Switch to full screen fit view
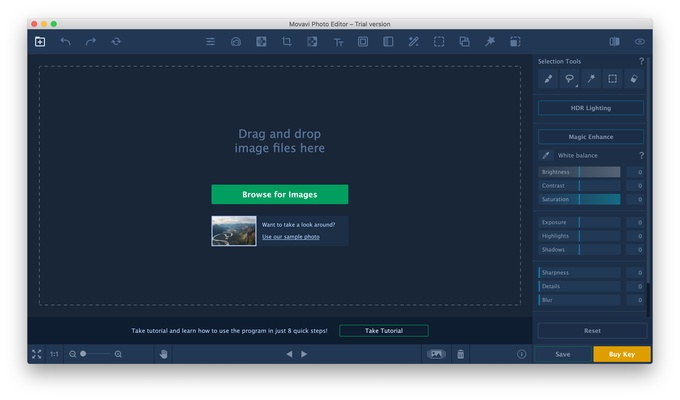 click(x=36, y=354)
